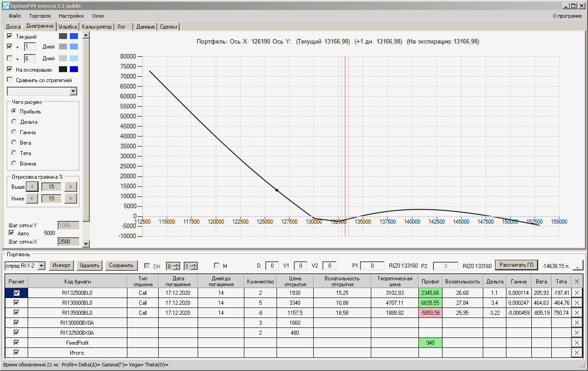
Task: Delete the RI130000BX0A position via its X
Action: point(577,323)
